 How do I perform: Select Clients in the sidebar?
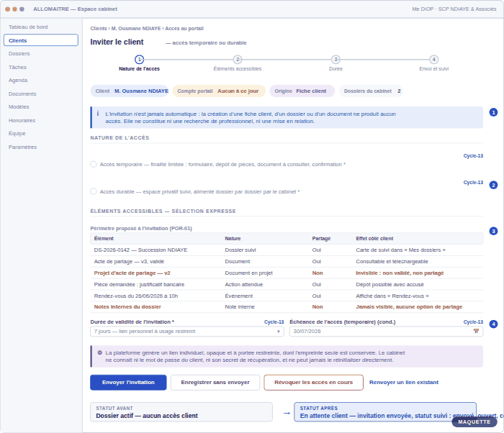(41, 40)
